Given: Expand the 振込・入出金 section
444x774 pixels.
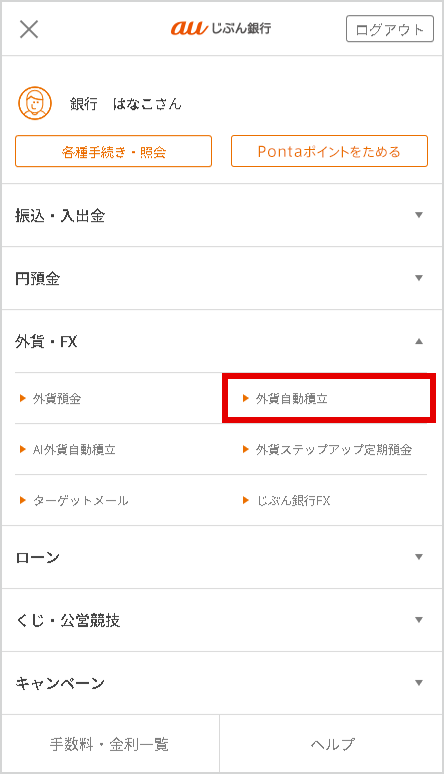Looking at the screenshot, I should pyautogui.click(x=222, y=215).
